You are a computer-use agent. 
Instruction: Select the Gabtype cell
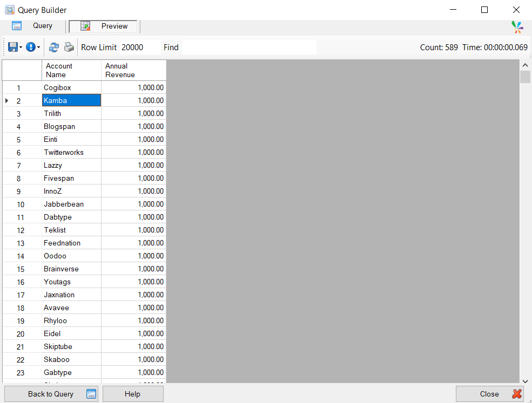[x=72, y=372]
